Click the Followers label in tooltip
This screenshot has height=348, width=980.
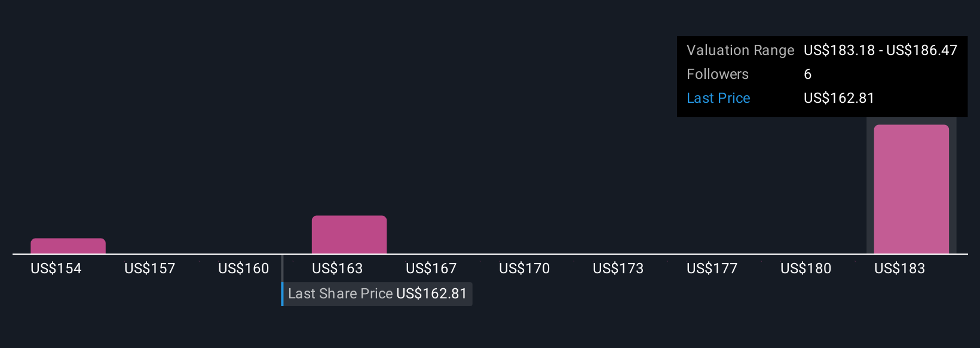(x=718, y=74)
